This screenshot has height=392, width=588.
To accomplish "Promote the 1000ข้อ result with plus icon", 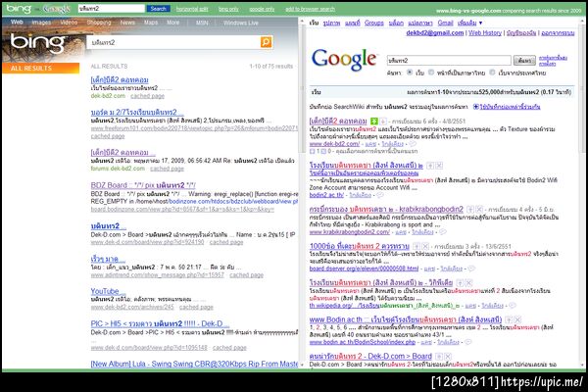I will [416, 246].
